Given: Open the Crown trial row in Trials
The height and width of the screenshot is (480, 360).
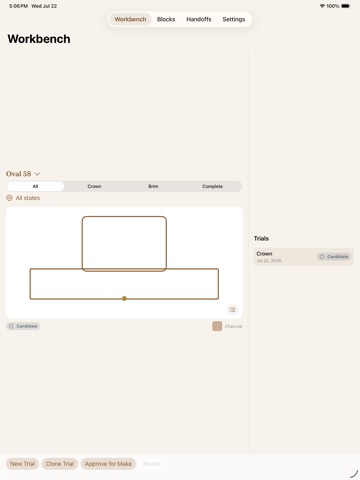Looking at the screenshot, I should coord(304,257).
